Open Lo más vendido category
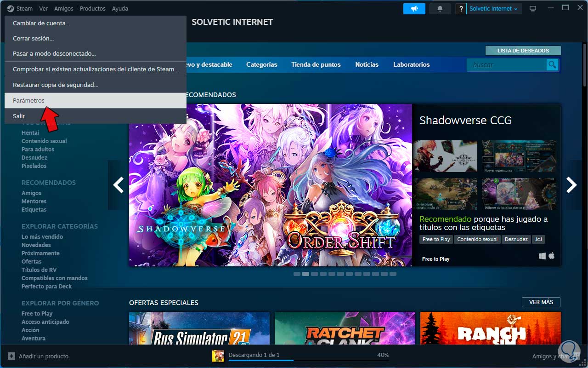This screenshot has width=588, height=368. click(42, 237)
